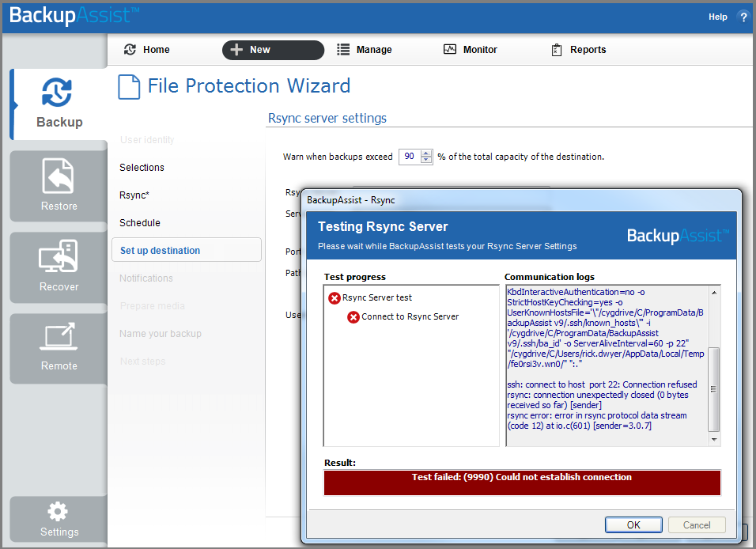The height and width of the screenshot is (549, 756).
Task: Click the New plus icon
Action: pyautogui.click(x=236, y=49)
